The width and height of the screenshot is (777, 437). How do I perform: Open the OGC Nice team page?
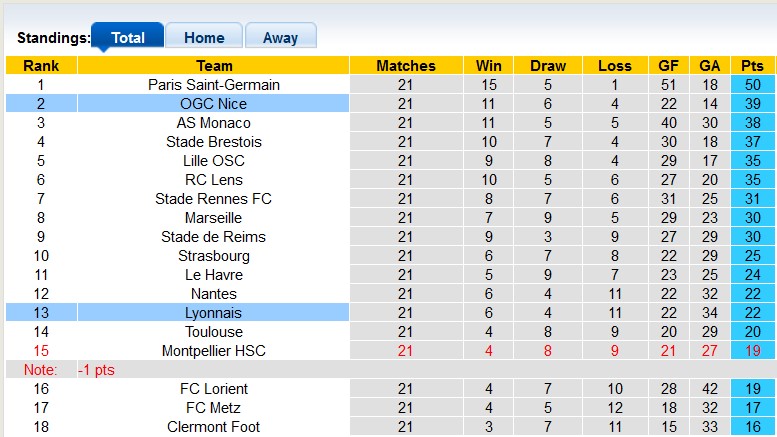click(214, 104)
